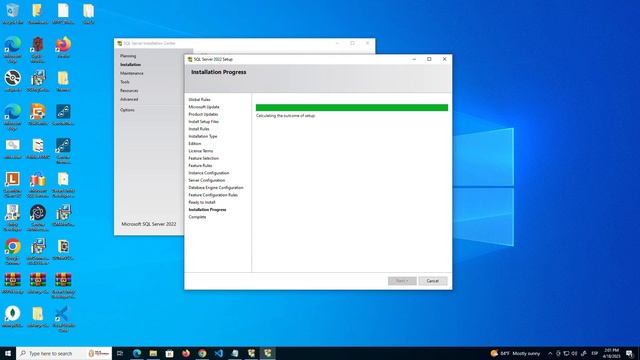Click the Ready to Install step
The image size is (640, 360).
coord(202,202)
